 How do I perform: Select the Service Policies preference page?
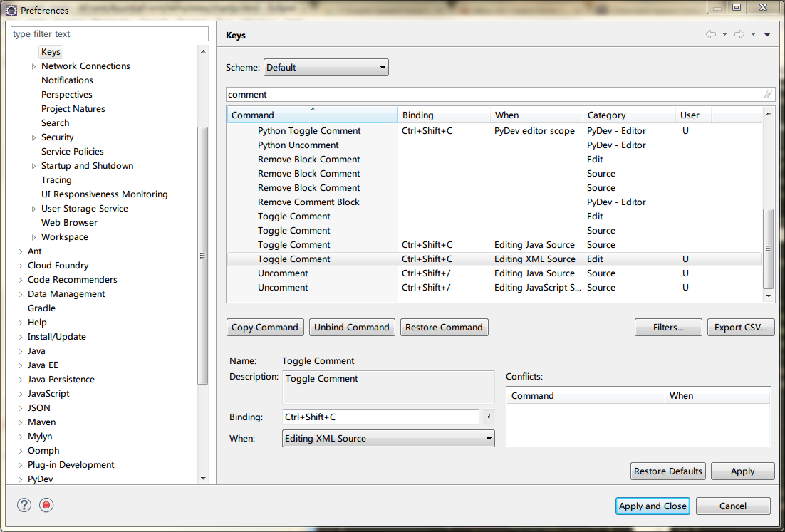[x=73, y=152]
